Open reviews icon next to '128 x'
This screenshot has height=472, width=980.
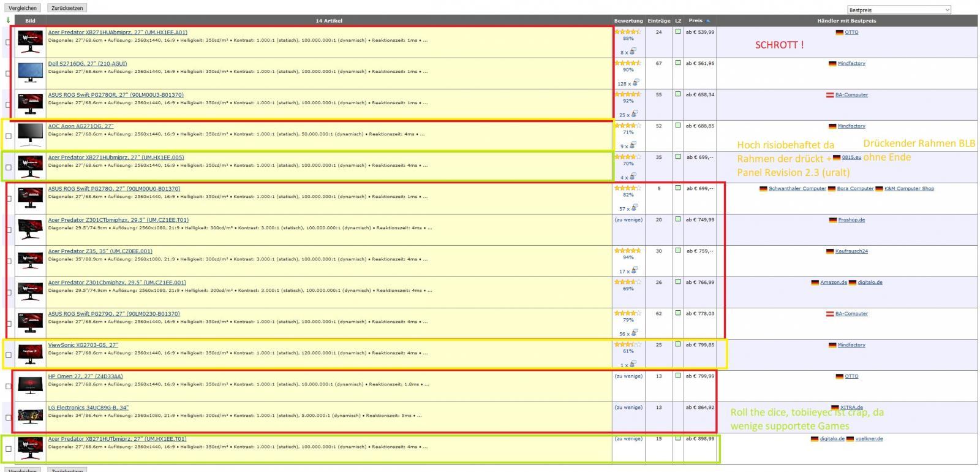point(636,83)
